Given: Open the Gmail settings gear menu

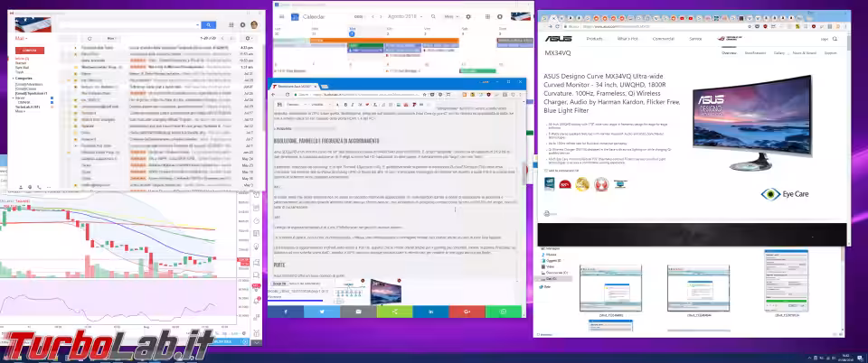Looking at the screenshot, I should 249,39.
